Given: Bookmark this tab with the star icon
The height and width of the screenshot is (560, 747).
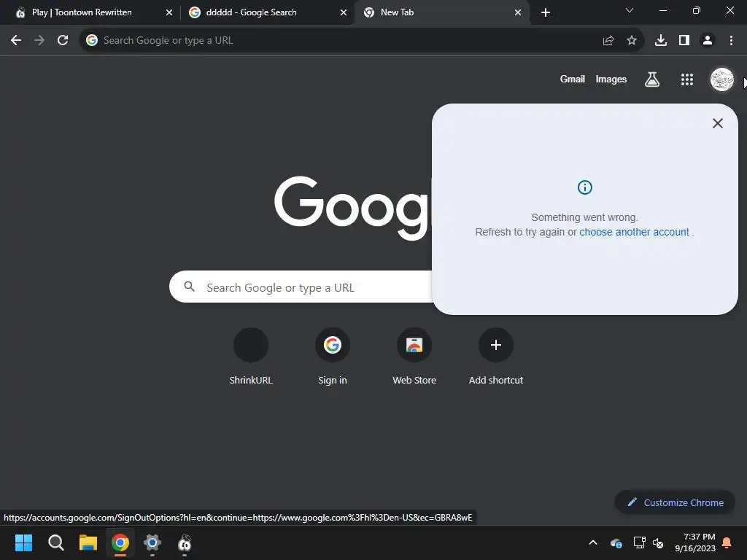Looking at the screenshot, I should (632, 41).
